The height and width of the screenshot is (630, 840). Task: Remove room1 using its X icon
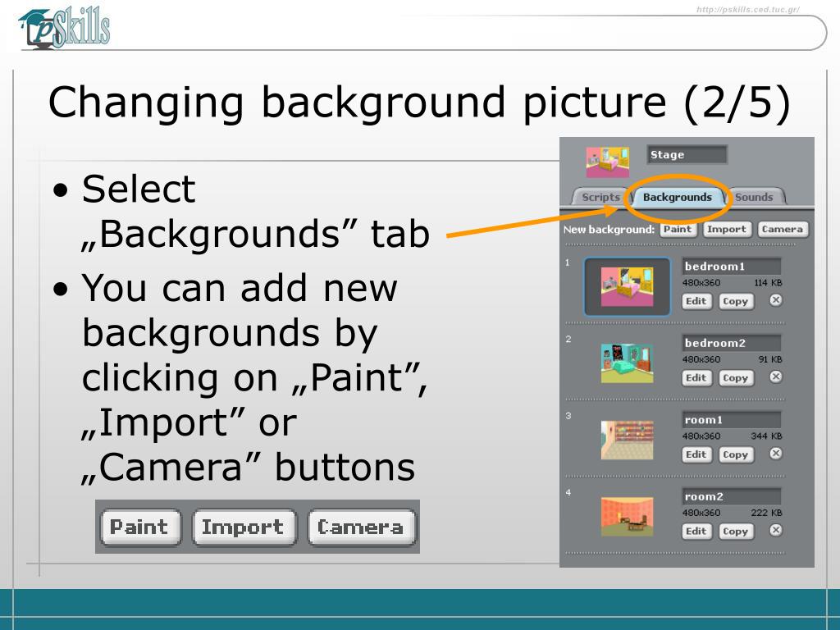point(776,453)
